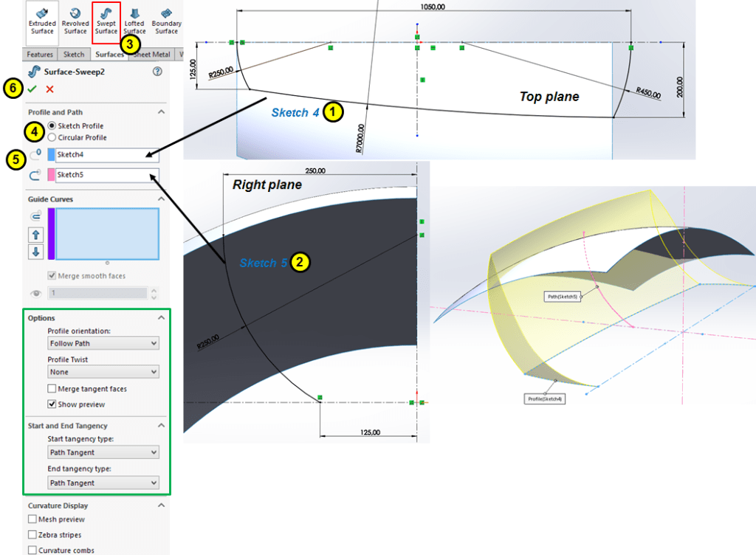Switch to the Sketch tab

tap(74, 55)
